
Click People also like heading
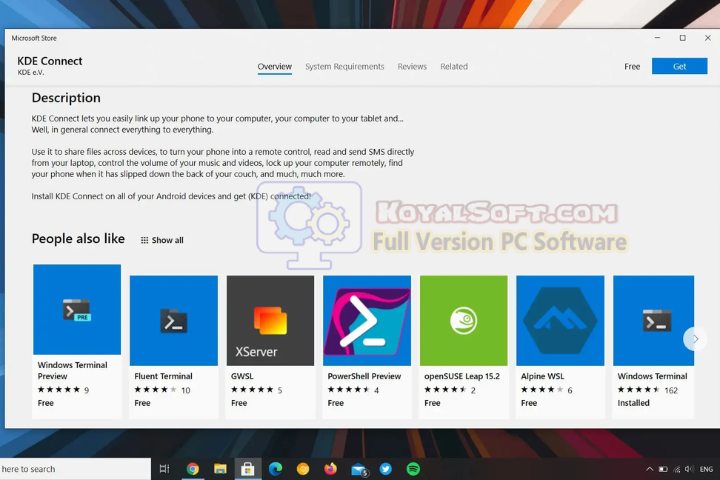[x=78, y=239]
